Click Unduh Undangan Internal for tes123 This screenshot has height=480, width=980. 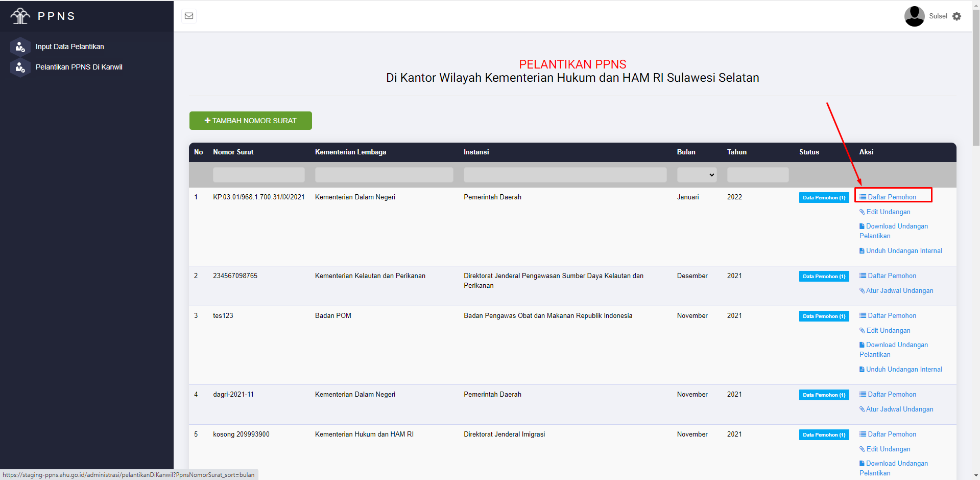(x=900, y=369)
